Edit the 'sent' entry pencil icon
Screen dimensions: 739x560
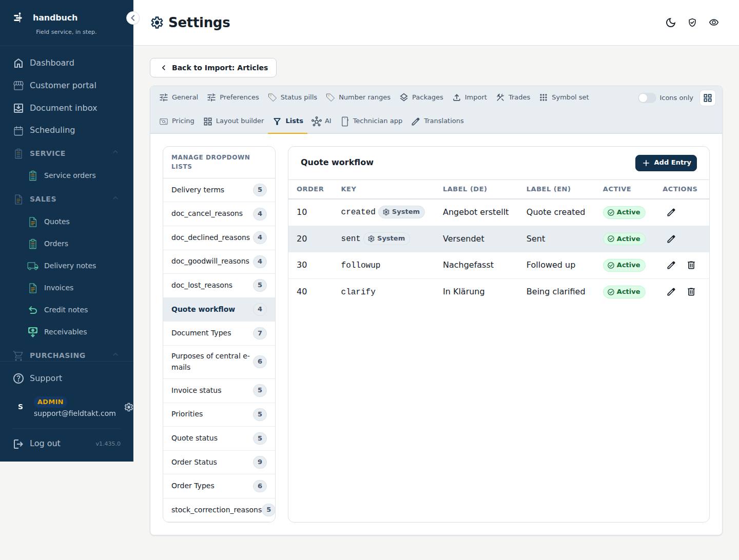[671, 239]
